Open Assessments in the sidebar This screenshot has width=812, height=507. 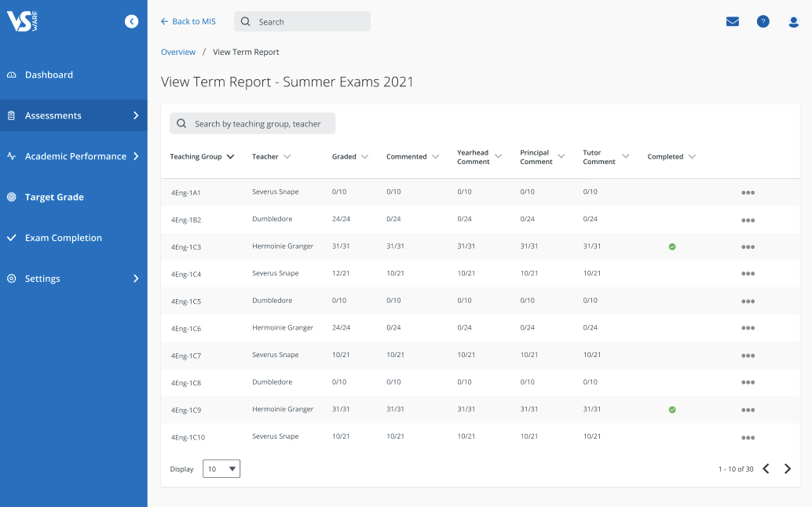(x=74, y=115)
